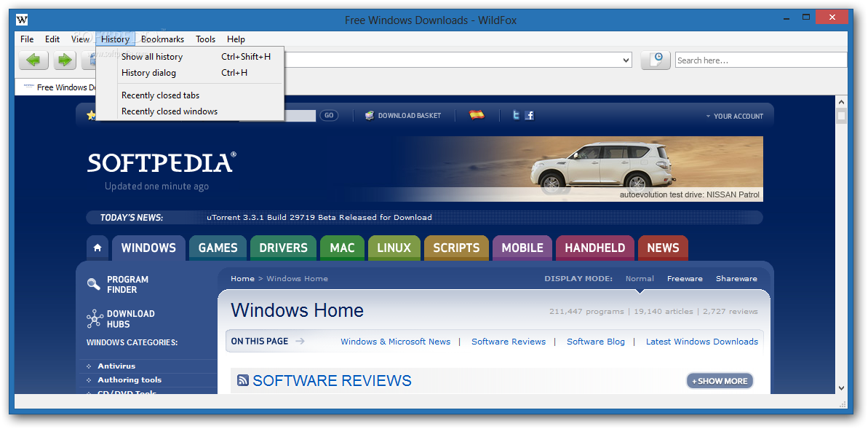Click the Program Finder magnifier icon
Screen dimensions: 868x429
coord(94,284)
